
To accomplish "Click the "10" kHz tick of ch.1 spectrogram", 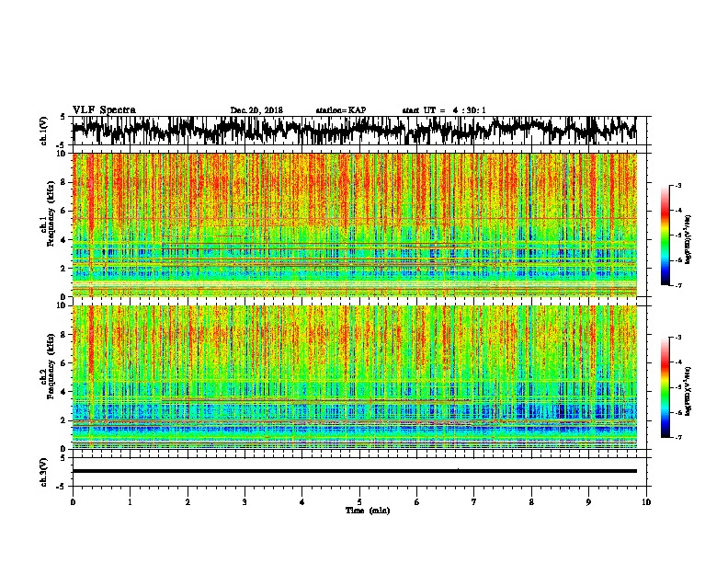I will 61,154.
